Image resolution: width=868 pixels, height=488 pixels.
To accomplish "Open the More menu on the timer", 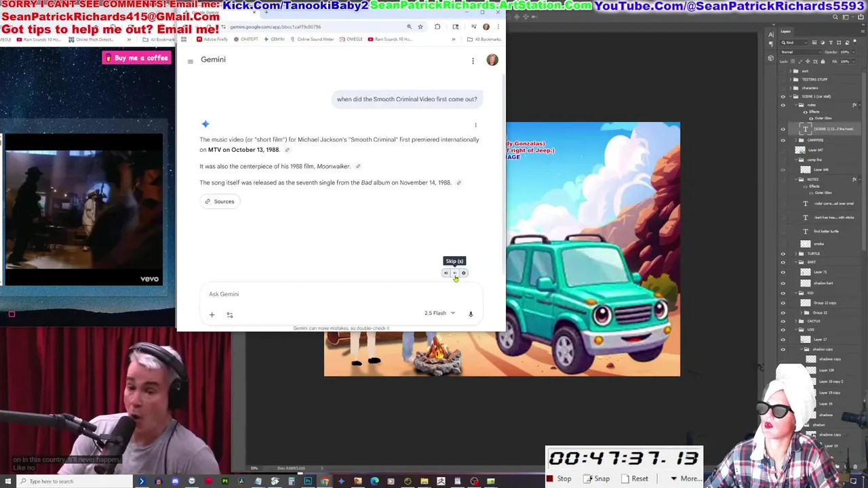I will click(x=686, y=479).
